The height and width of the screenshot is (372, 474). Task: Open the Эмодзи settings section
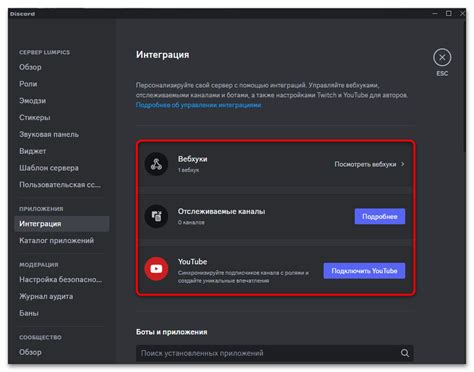pyautogui.click(x=32, y=101)
